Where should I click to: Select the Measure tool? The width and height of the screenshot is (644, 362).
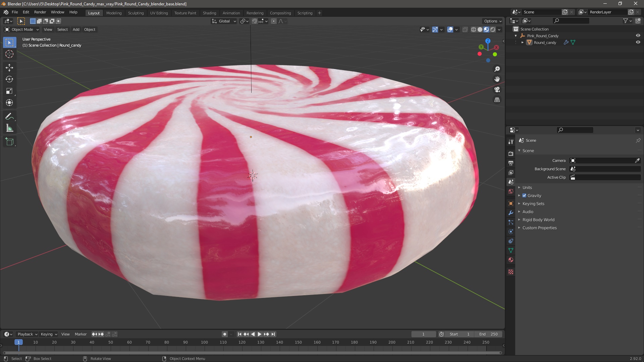(x=9, y=128)
